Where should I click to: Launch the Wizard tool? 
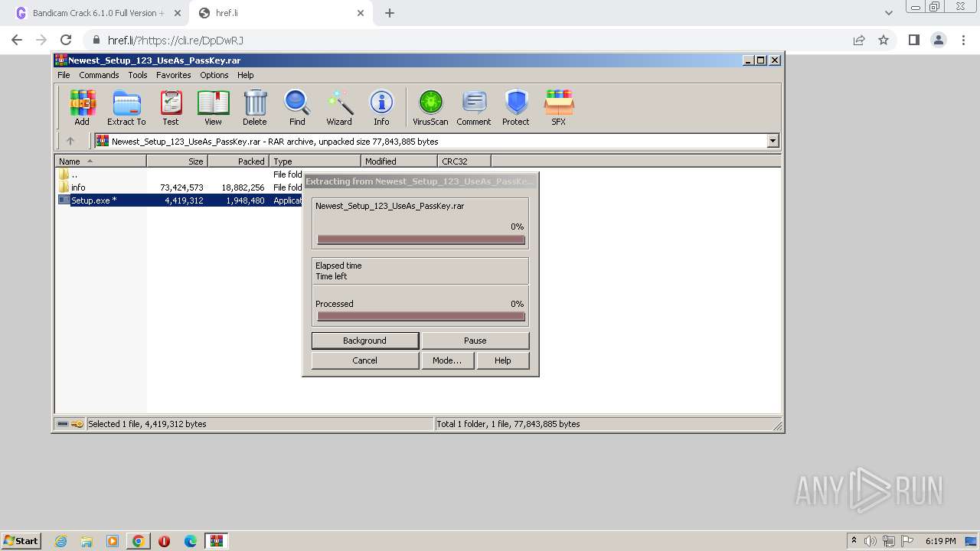coord(339,108)
